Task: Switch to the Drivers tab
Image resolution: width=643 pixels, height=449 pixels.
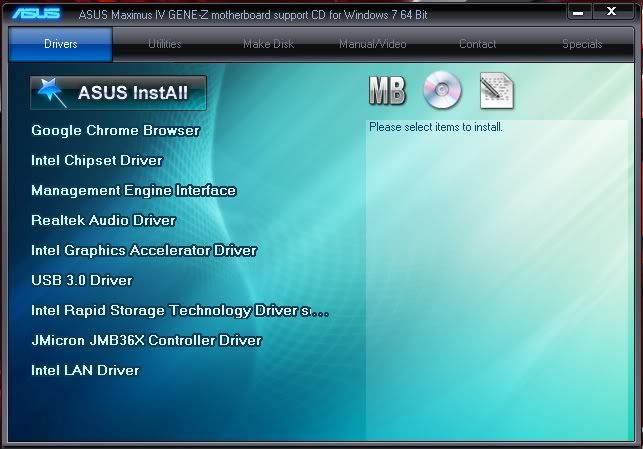Action: tap(61, 44)
